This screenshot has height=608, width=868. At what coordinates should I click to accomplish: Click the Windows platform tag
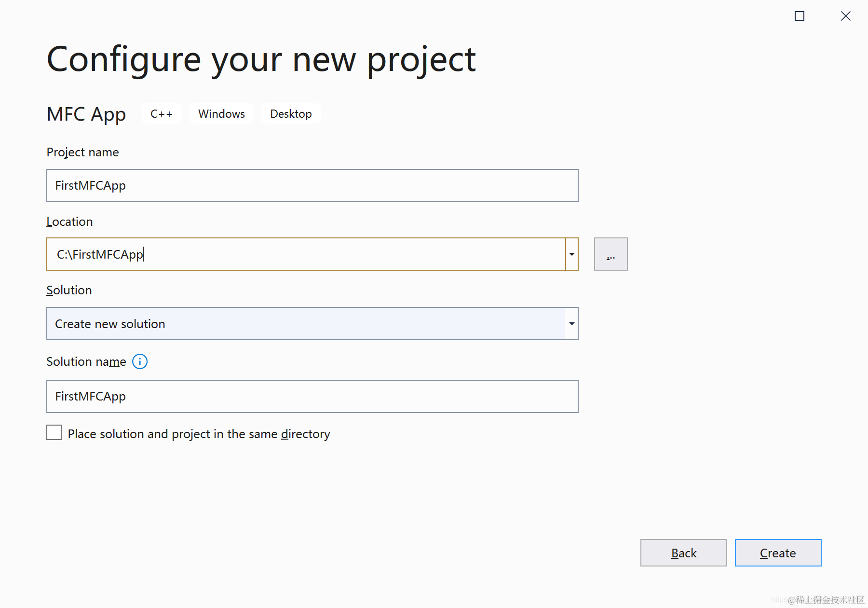click(x=221, y=114)
